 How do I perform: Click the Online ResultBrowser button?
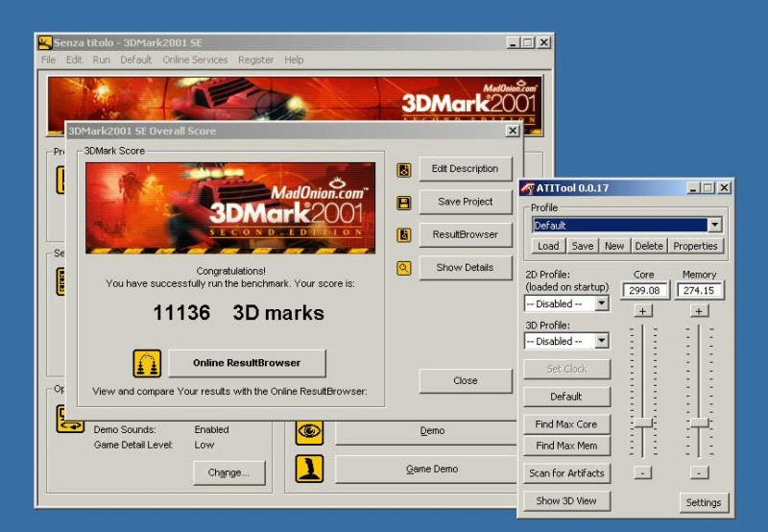(247, 363)
